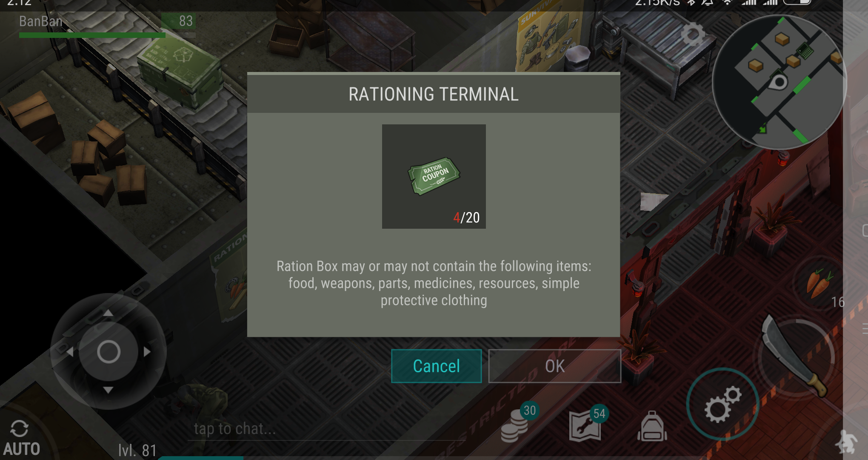Open the circular minimap
This screenshot has width=868, height=460.
tap(779, 82)
